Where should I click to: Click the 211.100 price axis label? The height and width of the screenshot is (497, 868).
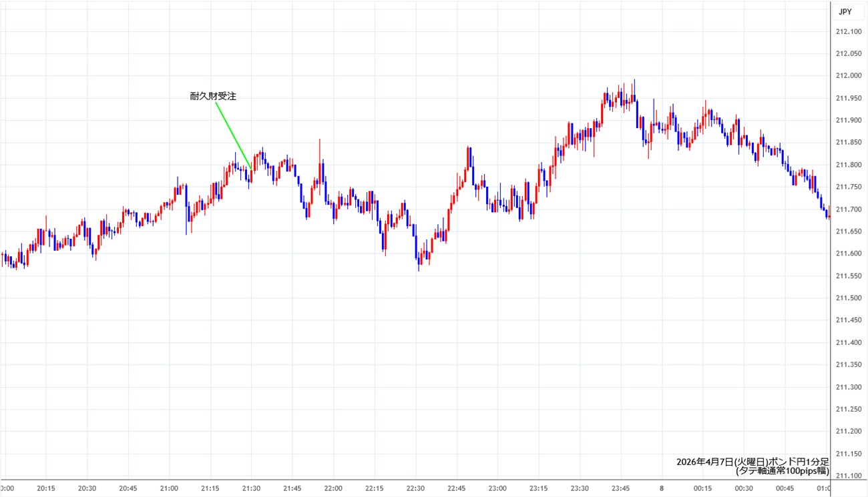850,476
